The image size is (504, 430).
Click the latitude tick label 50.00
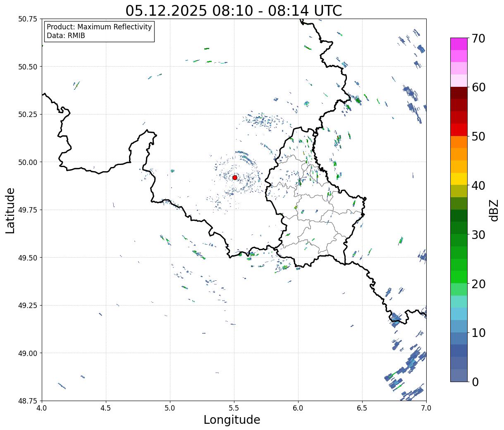pos(28,162)
